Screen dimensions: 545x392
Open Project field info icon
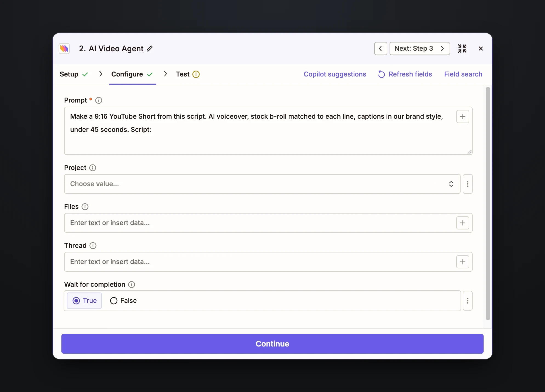(93, 168)
